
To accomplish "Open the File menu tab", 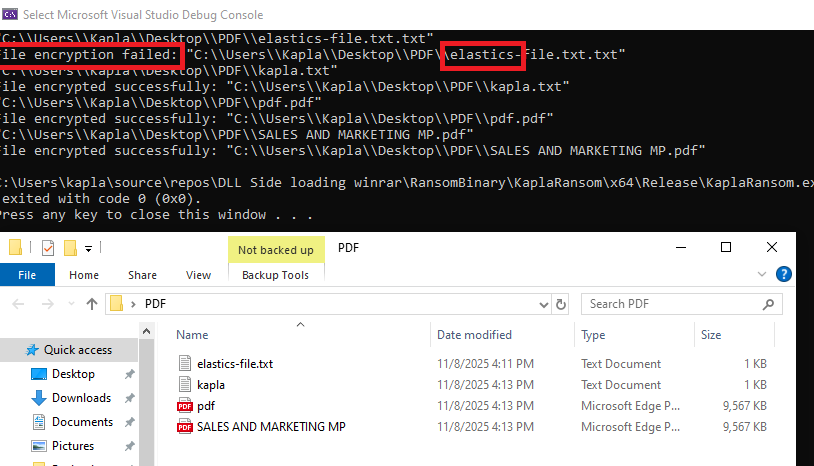I will [x=27, y=275].
